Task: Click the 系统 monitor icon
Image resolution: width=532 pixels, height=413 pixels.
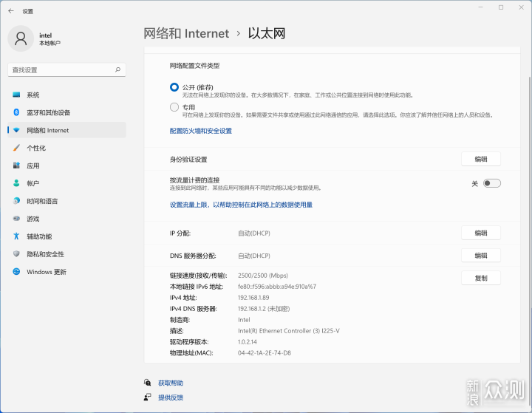Action: tap(16, 95)
